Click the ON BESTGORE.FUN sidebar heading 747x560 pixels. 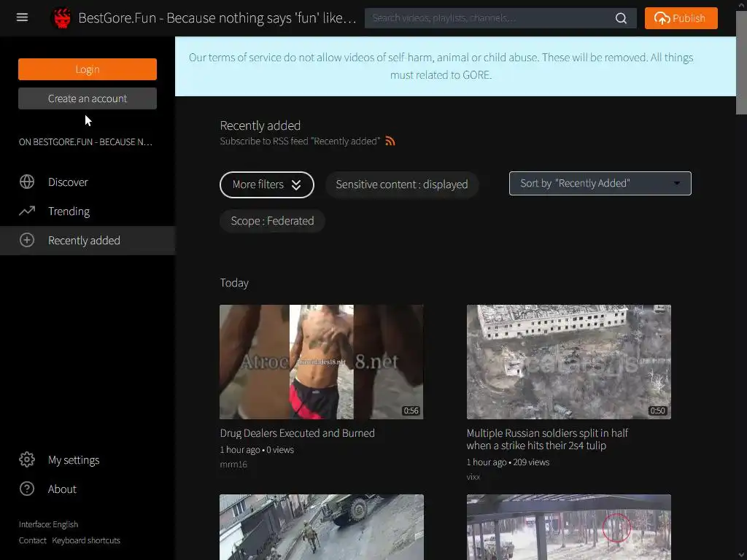tap(86, 142)
